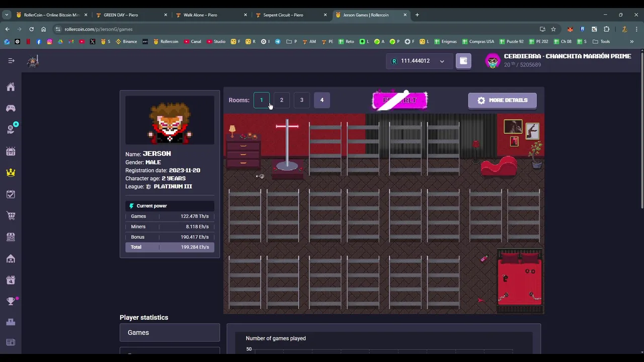Open the shopping cart icon in the sidebar
Screen dimensions: 644x362
11,216
